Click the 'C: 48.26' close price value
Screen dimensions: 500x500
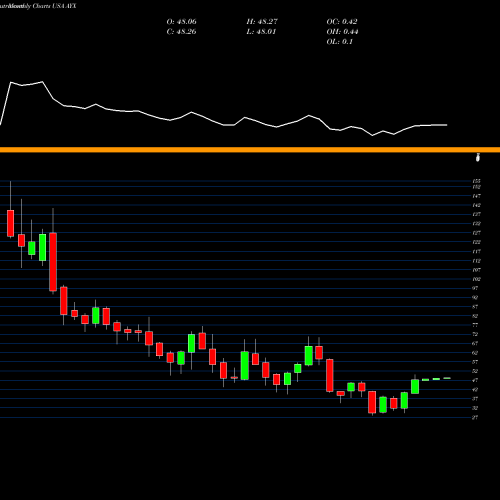click(x=181, y=32)
